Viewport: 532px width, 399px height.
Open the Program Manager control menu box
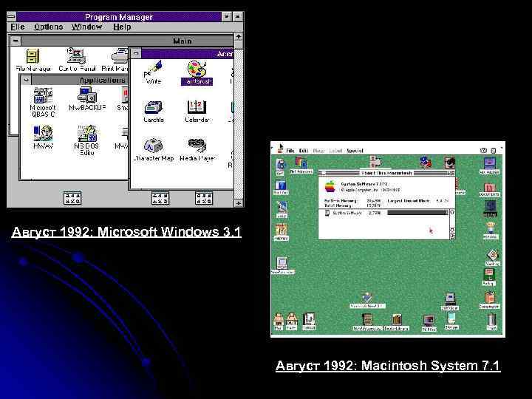click(x=12, y=16)
